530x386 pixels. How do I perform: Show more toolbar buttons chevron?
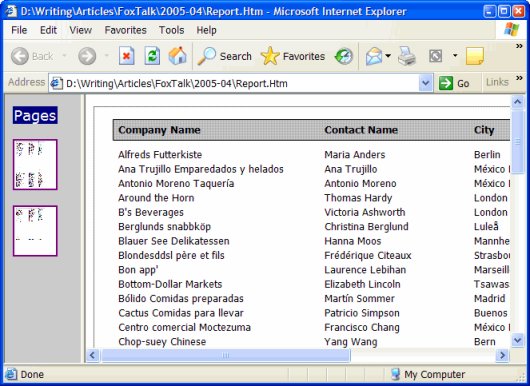[519, 46]
